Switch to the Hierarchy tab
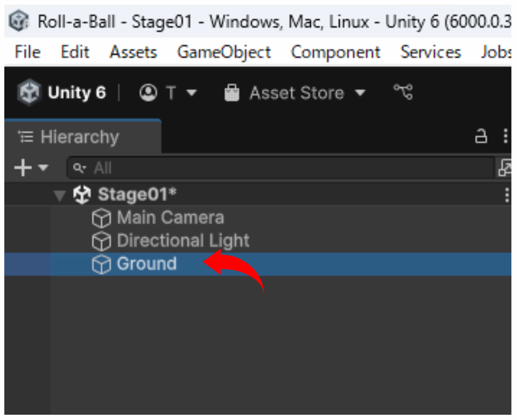 click(80, 137)
